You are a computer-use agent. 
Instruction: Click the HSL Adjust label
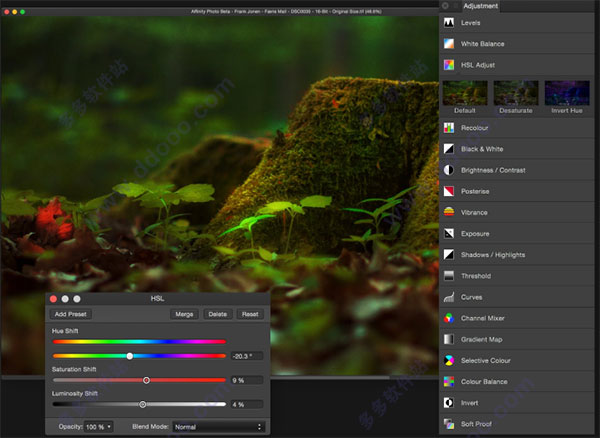pos(478,65)
